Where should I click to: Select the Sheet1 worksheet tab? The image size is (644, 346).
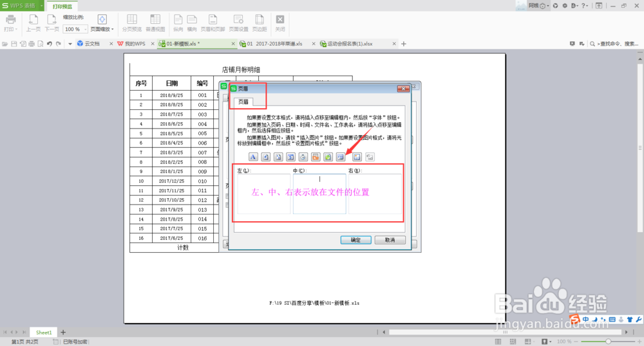44,332
